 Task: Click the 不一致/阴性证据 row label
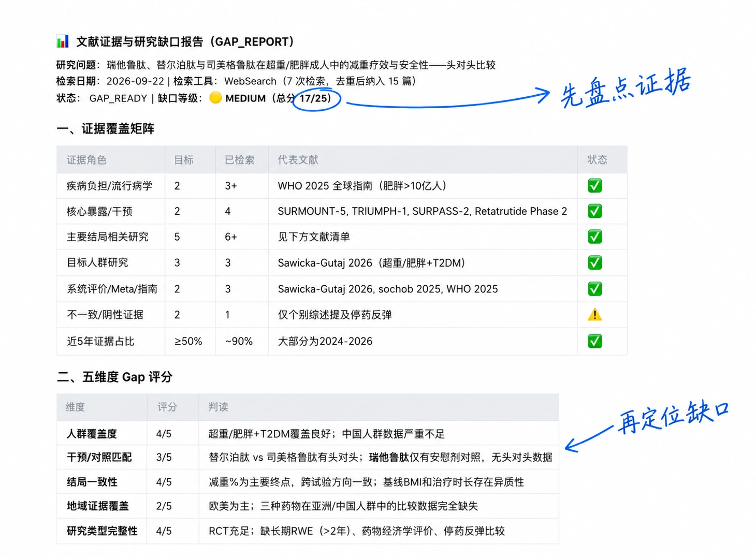(x=105, y=315)
